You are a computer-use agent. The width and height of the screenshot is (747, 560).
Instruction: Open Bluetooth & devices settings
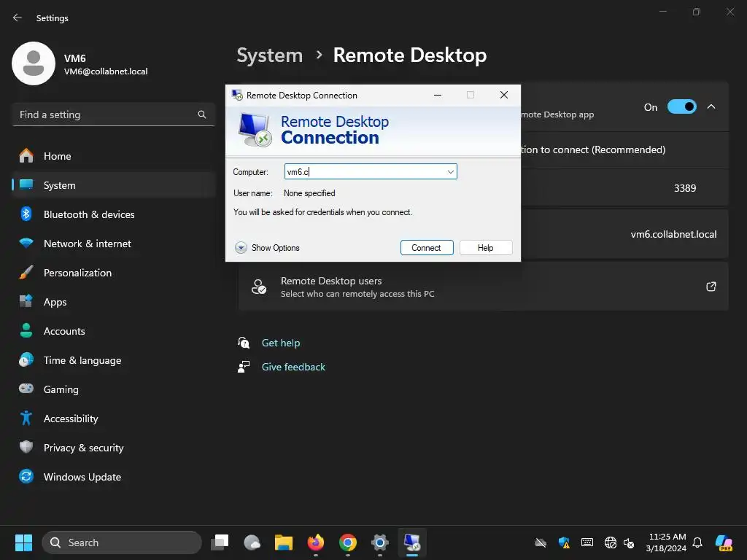[x=113, y=214]
